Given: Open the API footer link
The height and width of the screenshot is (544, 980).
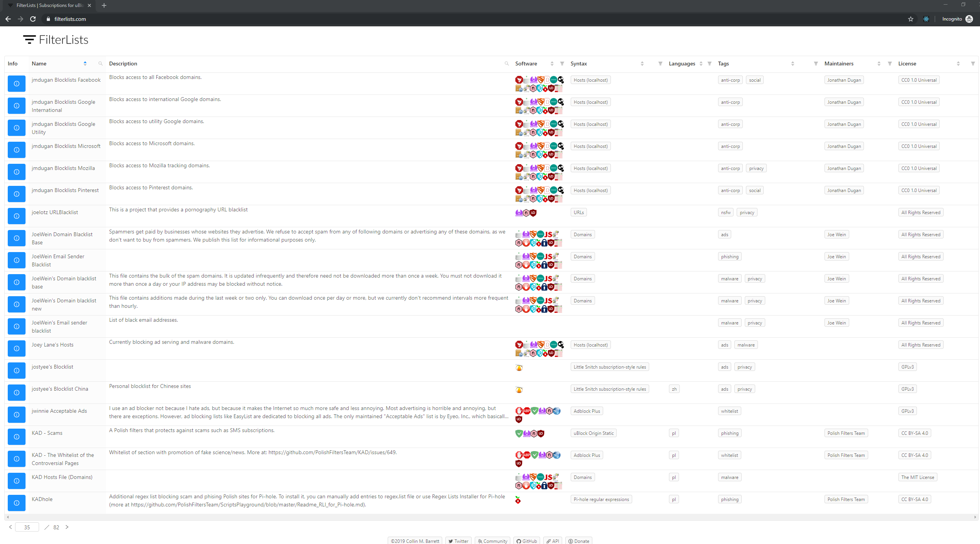Looking at the screenshot, I should click(x=552, y=541).
